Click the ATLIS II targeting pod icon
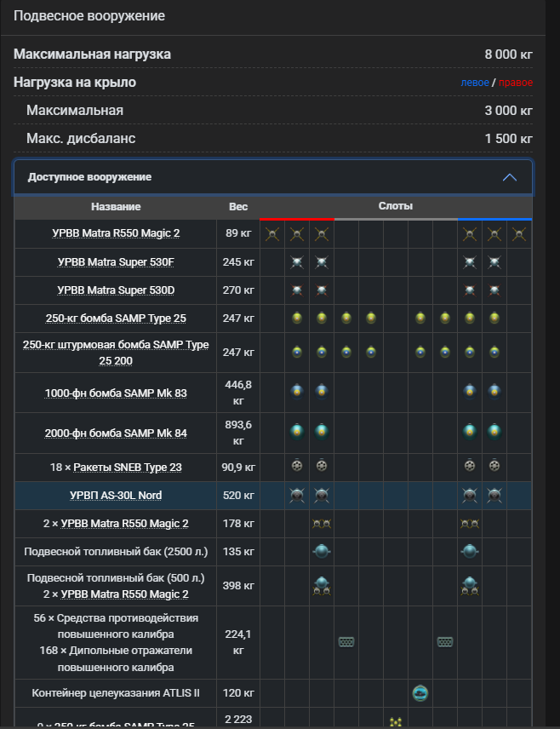Image resolution: width=560 pixels, height=729 pixels. point(420,693)
